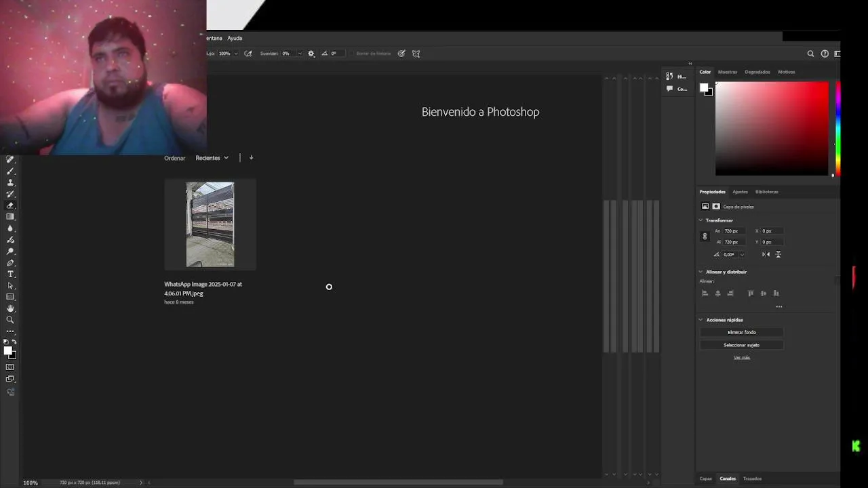Viewport: 868px width, 488px height.
Task: Open Recientes sort dropdown
Action: [x=212, y=158]
